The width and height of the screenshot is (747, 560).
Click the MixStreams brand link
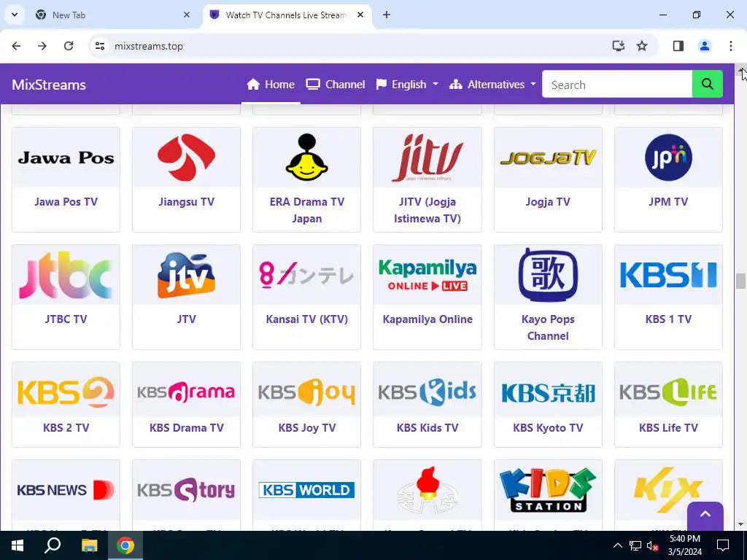[x=49, y=85]
